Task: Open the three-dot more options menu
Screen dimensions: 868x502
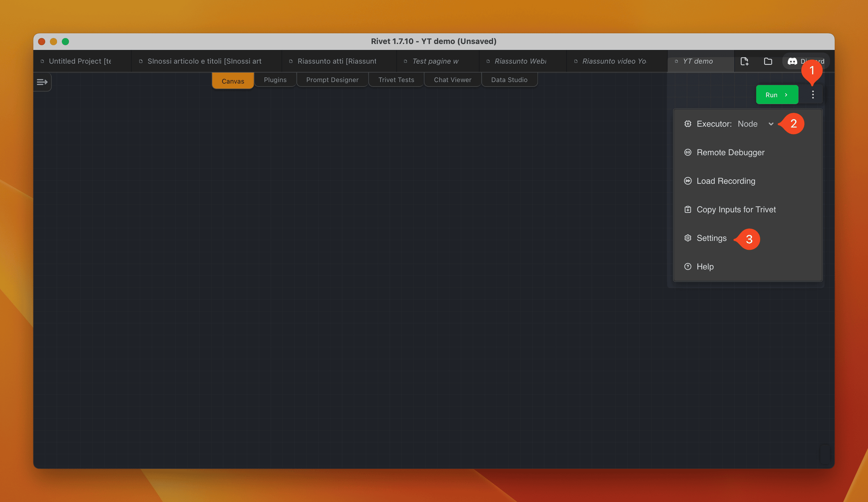Action: pyautogui.click(x=813, y=94)
